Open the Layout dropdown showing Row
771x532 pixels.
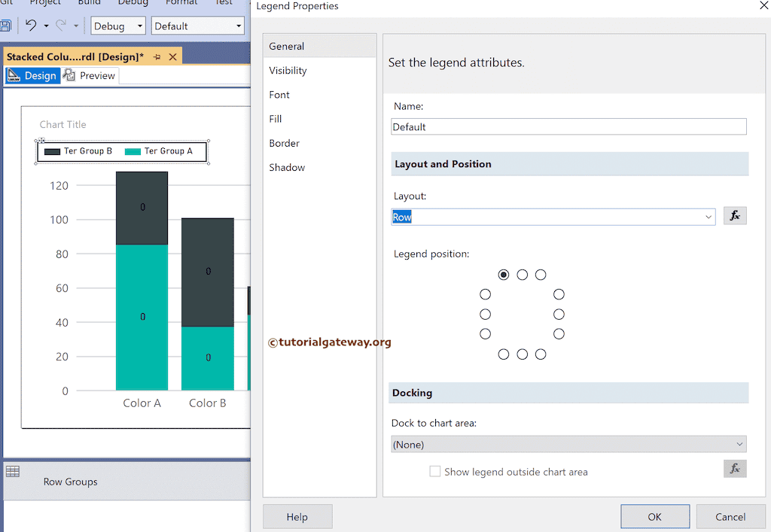[708, 216]
